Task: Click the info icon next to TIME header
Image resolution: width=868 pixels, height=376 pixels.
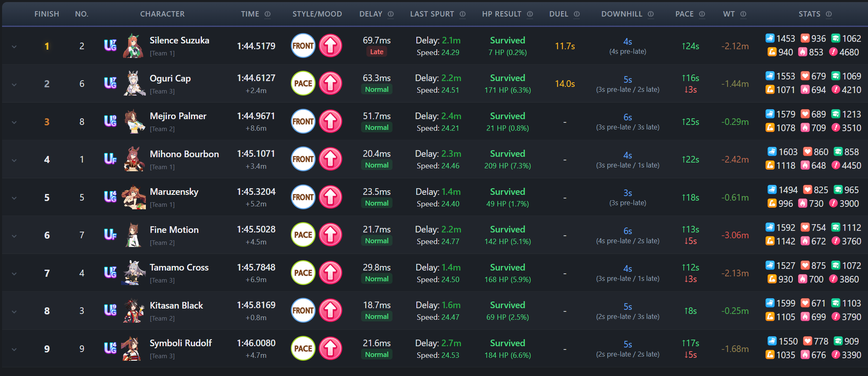Action: coord(268,14)
